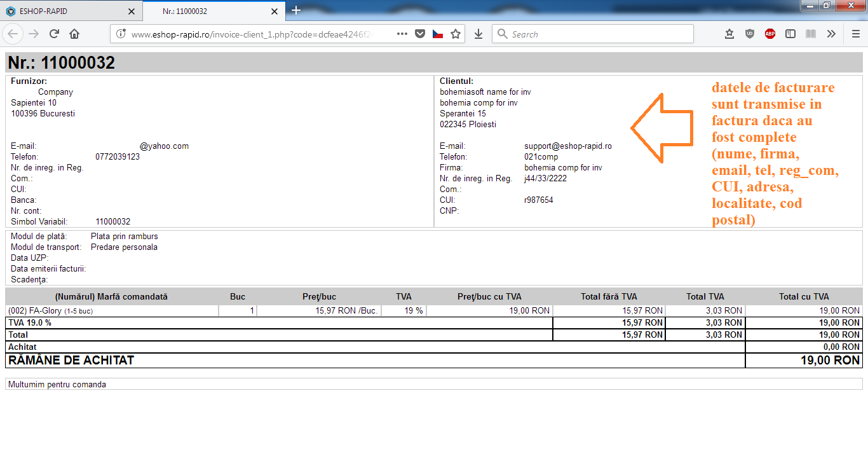Reload the current invoice page
This screenshot has height=463, width=868.
54,34
